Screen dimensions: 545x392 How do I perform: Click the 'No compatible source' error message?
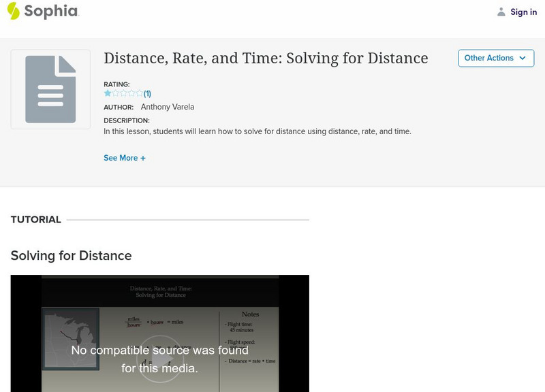160,359
